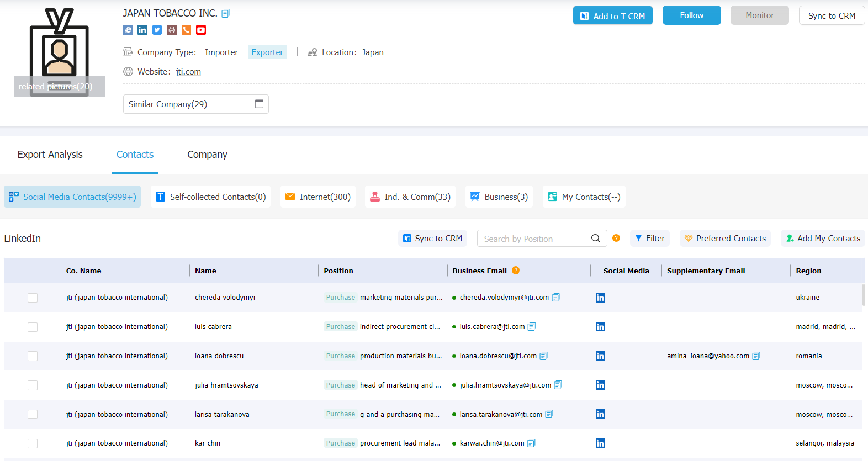Image resolution: width=868 pixels, height=461 pixels.
Task: Switch to the Contacts tab
Action: click(x=135, y=155)
